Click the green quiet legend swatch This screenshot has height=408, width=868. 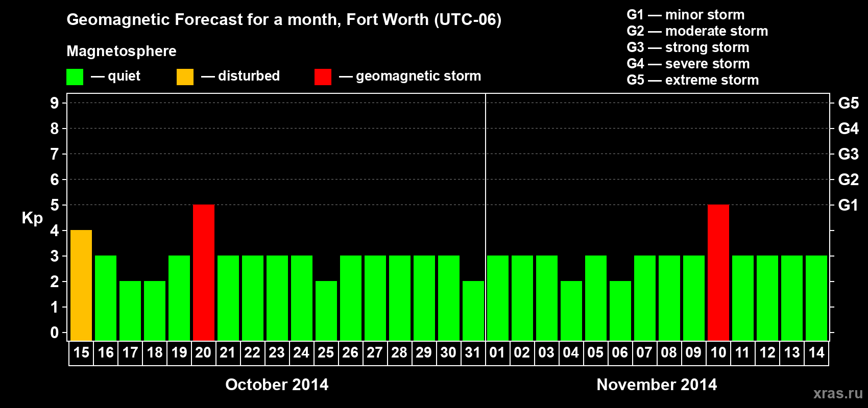75,77
